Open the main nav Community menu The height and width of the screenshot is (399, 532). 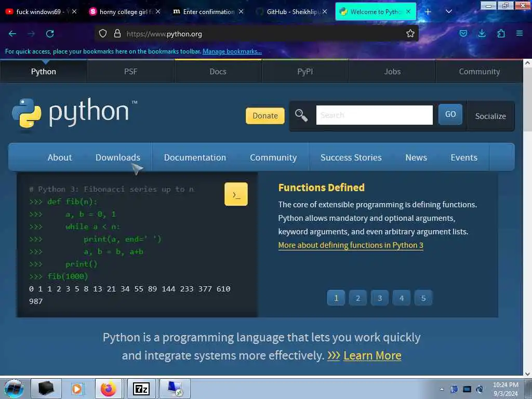pyautogui.click(x=273, y=157)
